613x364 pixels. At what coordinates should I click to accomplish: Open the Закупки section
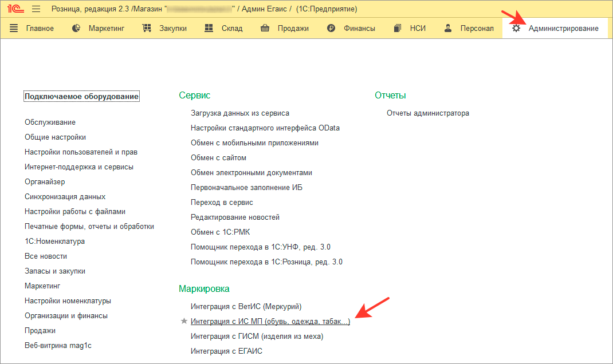pyautogui.click(x=173, y=29)
